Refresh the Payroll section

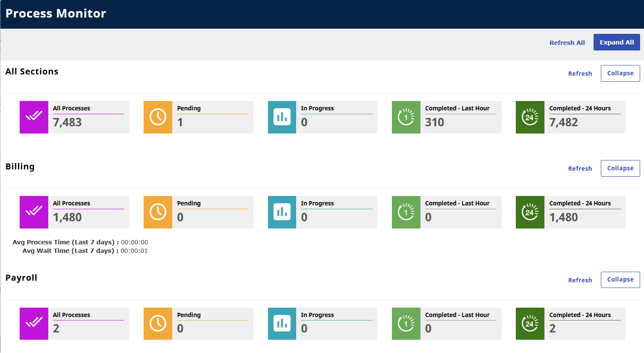pyautogui.click(x=580, y=280)
